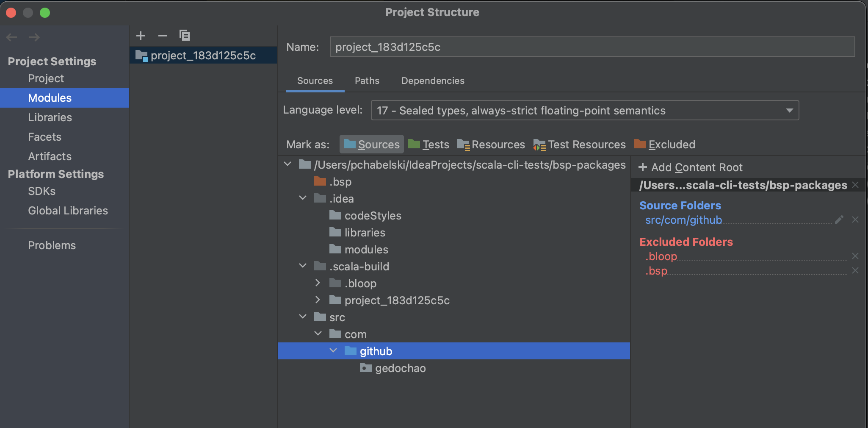Expand the .bloop folder node
The image size is (868, 428).
tap(318, 283)
